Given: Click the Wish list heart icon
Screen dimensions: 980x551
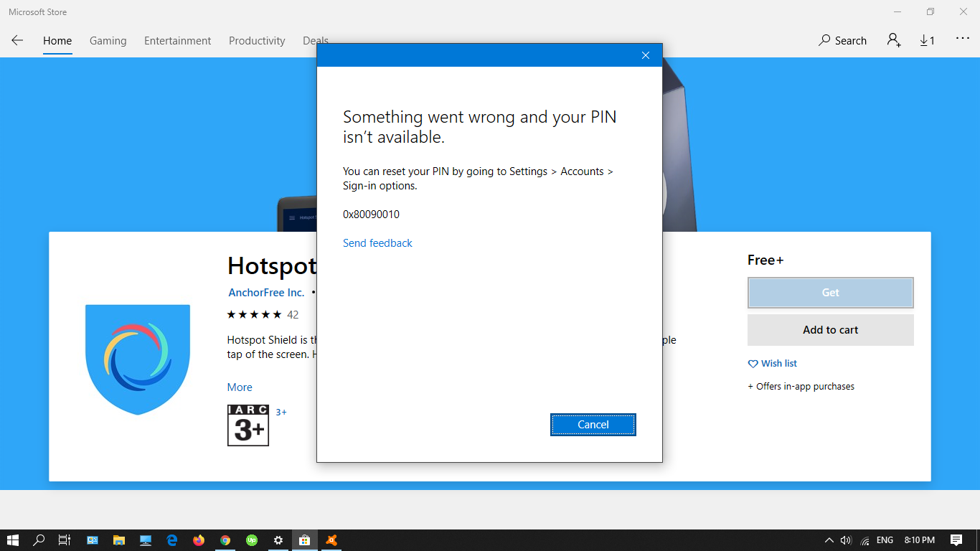Looking at the screenshot, I should tap(753, 364).
